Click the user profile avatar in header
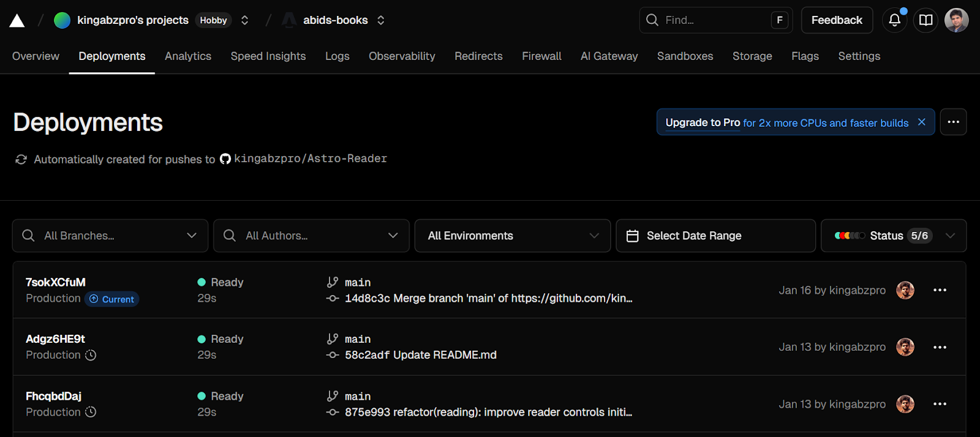This screenshot has width=980, height=437. [956, 20]
